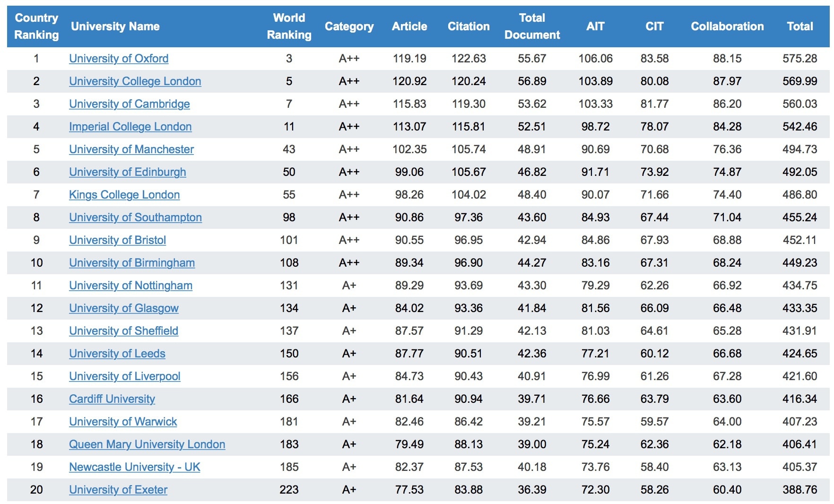This screenshot has height=504, width=834.
Task: Open the University of Exeter link
Action: [118, 490]
